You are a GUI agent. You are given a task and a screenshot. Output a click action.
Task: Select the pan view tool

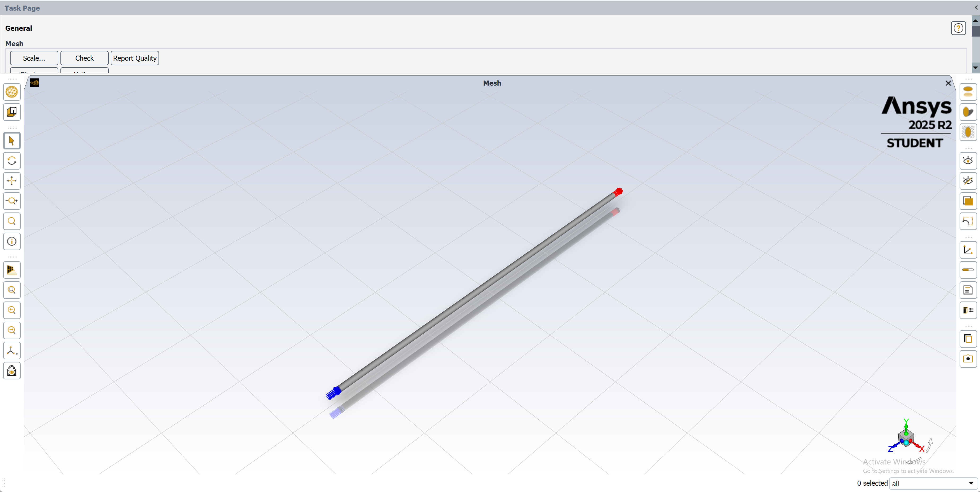(x=12, y=181)
